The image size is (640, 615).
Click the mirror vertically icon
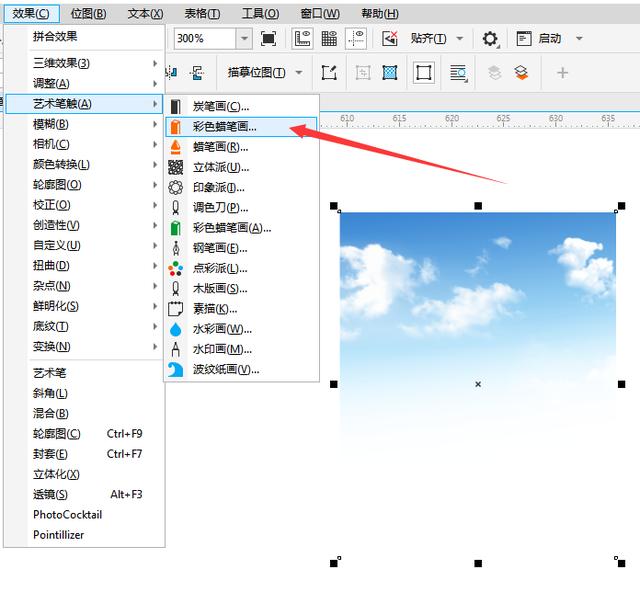[x=197, y=73]
